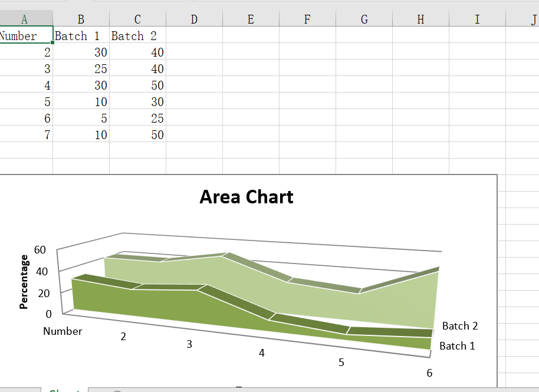This screenshot has width=539, height=392.
Task: Select Batch 1 value 30 in Number 4 row
Action: pos(81,84)
